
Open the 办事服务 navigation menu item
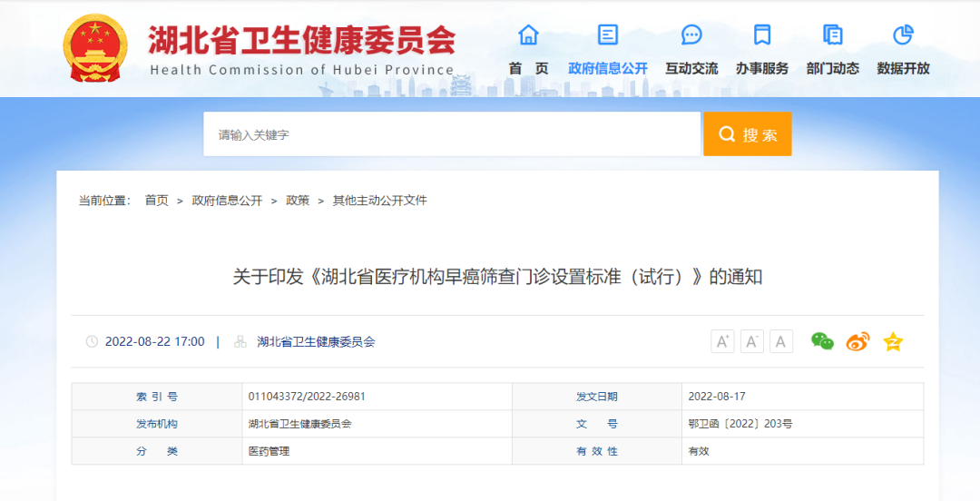762,68
